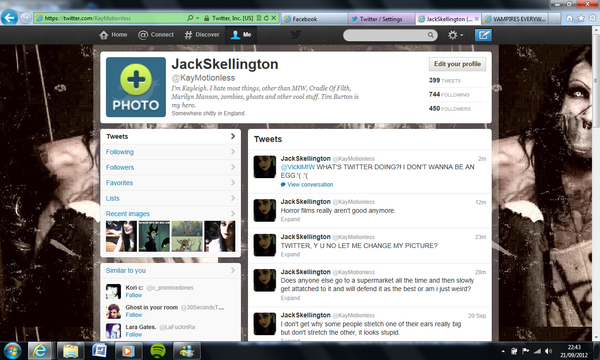Click View conversation under the egg tweet

pyautogui.click(x=310, y=184)
